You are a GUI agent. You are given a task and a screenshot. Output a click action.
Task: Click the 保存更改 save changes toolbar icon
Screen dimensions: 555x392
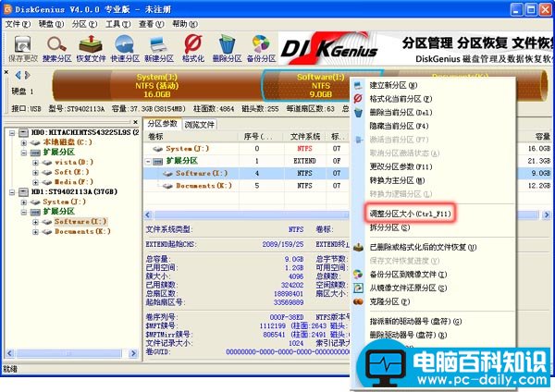pos(22,49)
